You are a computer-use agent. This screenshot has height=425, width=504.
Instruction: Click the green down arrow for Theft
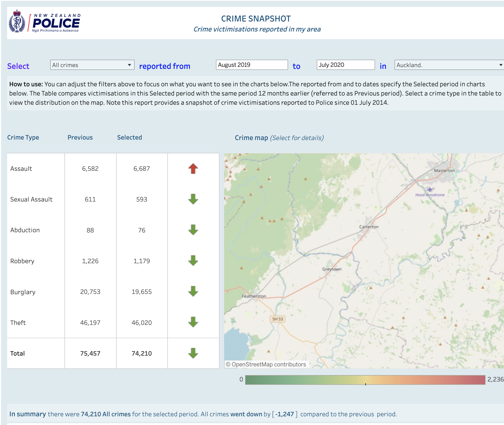click(193, 322)
